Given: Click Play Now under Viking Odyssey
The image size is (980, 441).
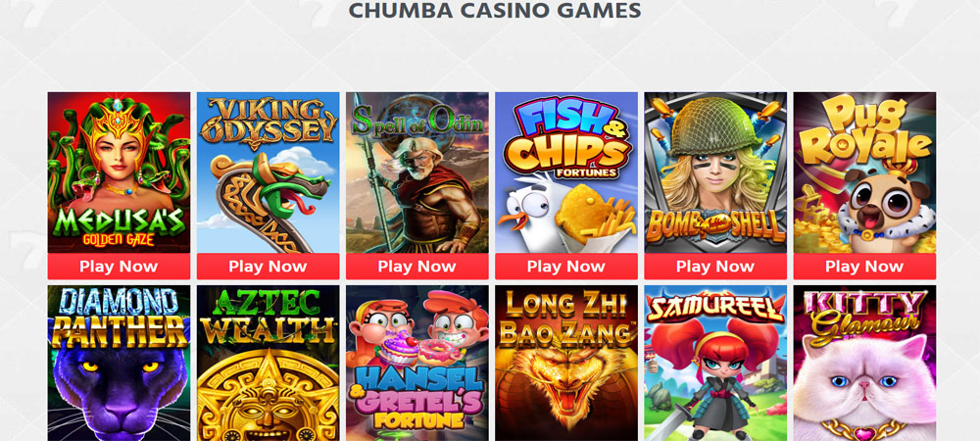Looking at the screenshot, I should pyautogui.click(x=269, y=267).
